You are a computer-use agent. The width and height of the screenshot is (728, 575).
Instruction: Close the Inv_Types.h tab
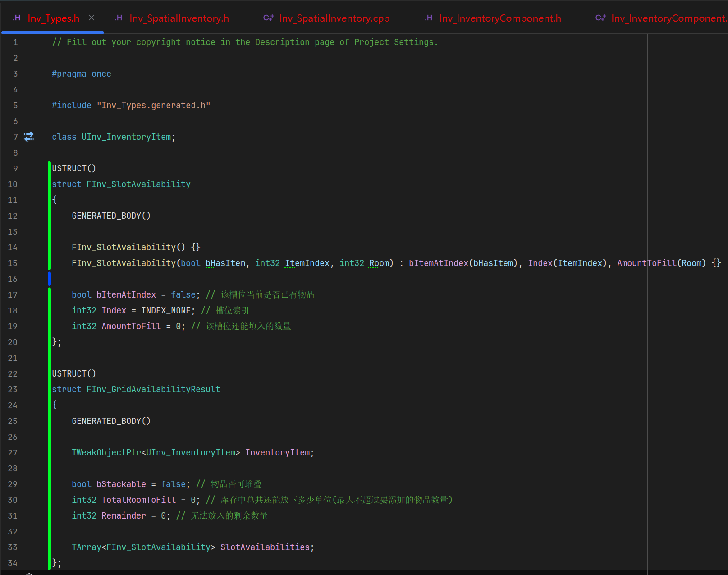(x=92, y=18)
